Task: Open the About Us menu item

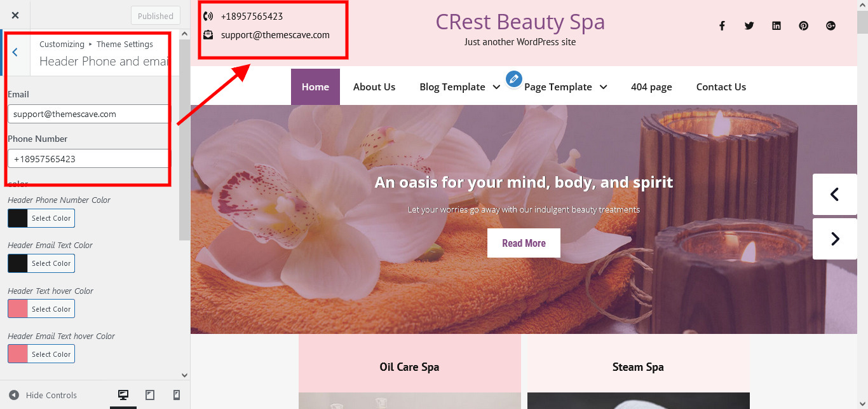Action: click(x=374, y=87)
